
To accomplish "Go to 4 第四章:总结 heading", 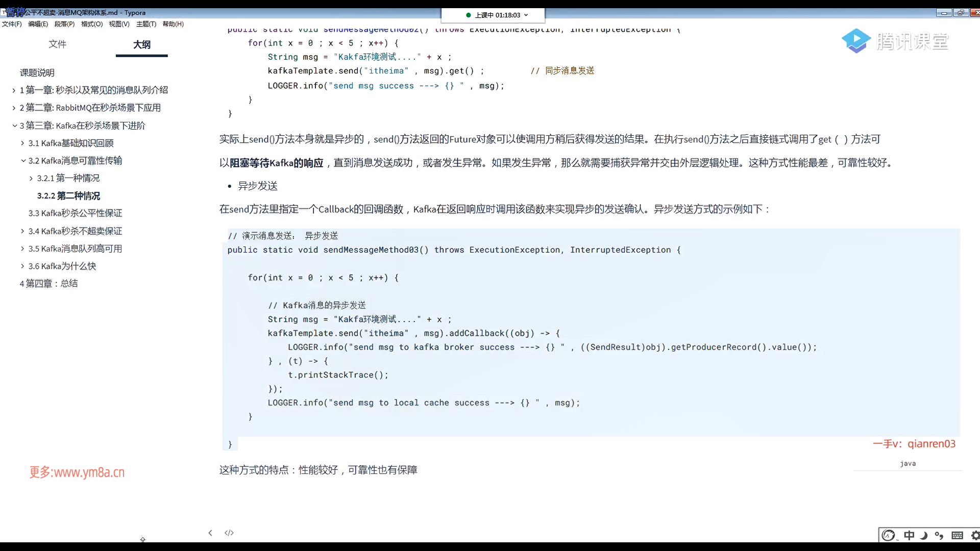I will (x=48, y=284).
